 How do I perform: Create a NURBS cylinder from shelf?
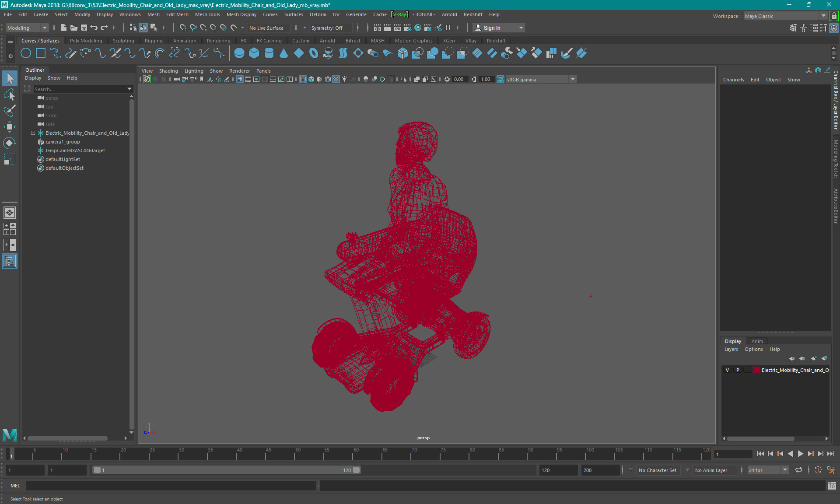click(x=269, y=53)
